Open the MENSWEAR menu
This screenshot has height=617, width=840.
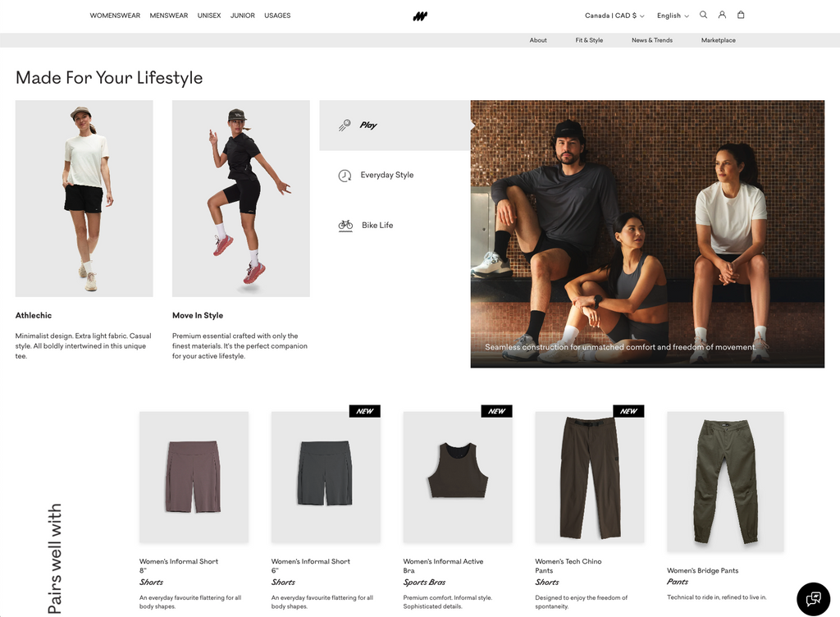[169, 16]
